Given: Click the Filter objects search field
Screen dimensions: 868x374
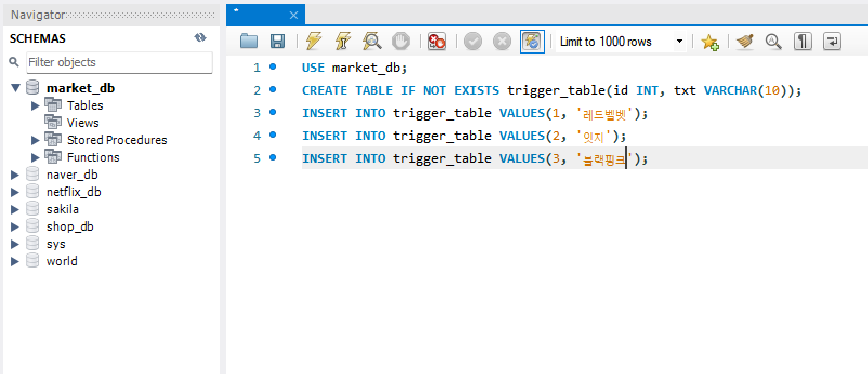Looking at the screenshot, I should tap(120, 63).
